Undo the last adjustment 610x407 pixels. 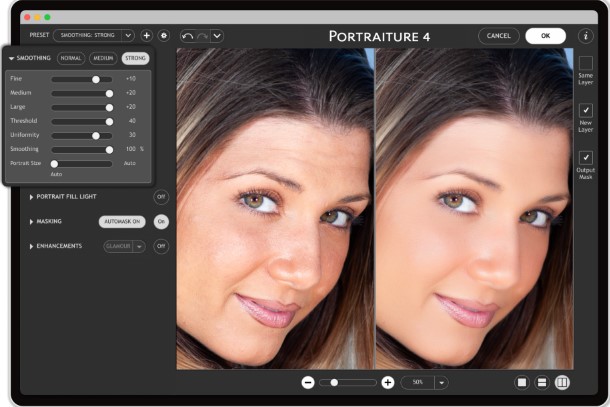(188, 36)
